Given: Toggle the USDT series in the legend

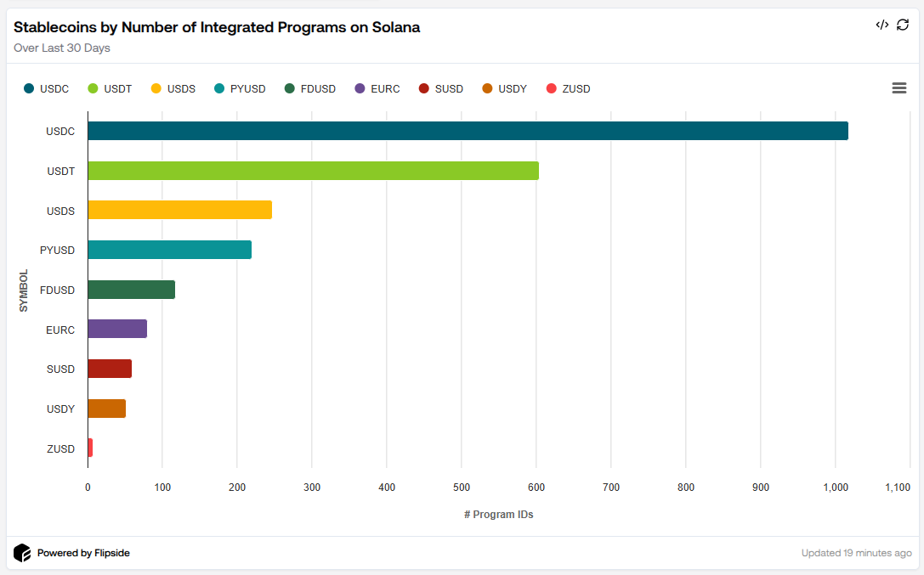Looking at the screenshot, I should 111,88.
